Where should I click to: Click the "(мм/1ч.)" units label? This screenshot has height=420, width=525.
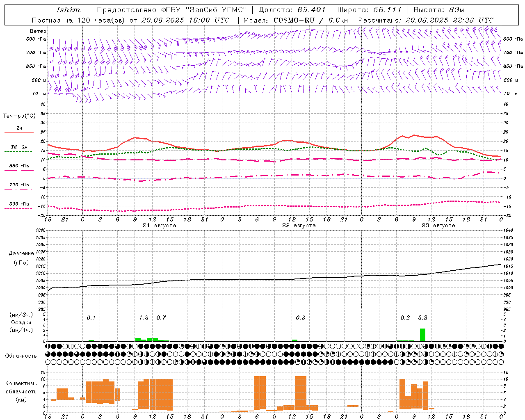(21, 330)
